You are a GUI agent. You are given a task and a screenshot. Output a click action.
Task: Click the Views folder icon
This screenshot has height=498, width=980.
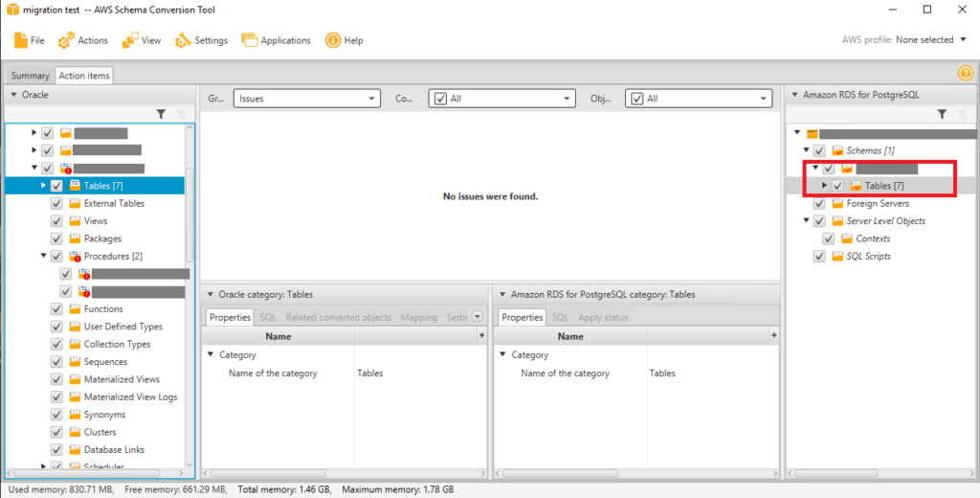coord(75,221)
